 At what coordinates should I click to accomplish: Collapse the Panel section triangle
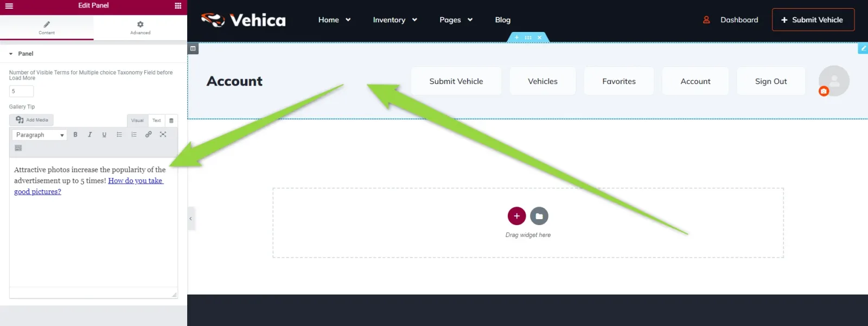[x=11, y=54]
